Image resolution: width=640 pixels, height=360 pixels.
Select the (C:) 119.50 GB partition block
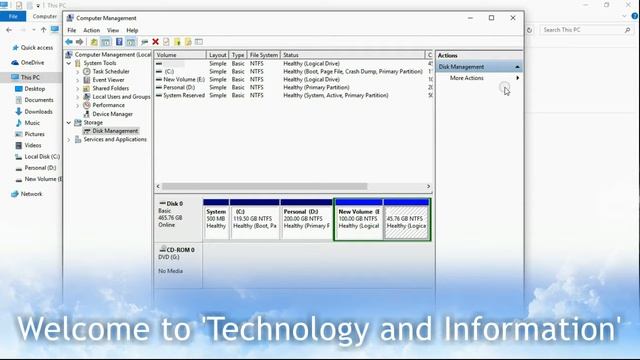click(255, 219)
